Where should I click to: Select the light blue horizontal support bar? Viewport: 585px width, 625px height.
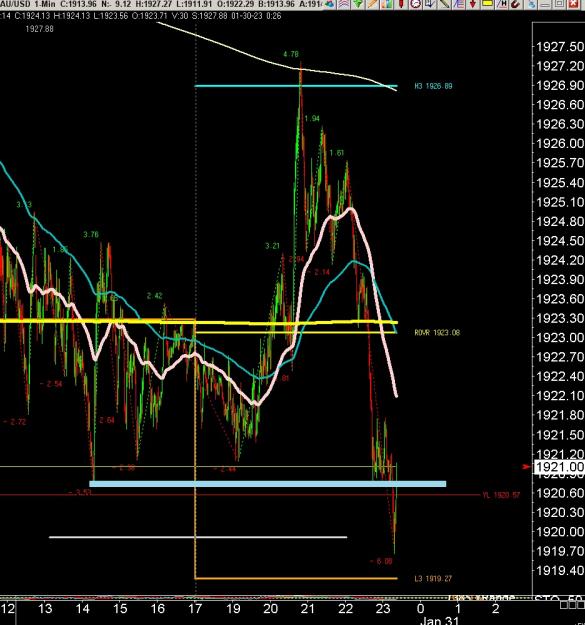268,484
